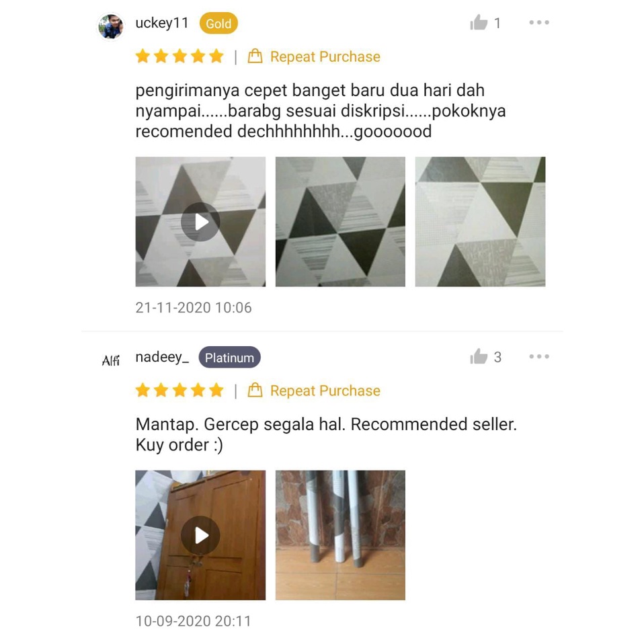The width and height of the screenshot is (644, 644).
Task: Click the Gold member badge
Action: click(x=218, y=24)
